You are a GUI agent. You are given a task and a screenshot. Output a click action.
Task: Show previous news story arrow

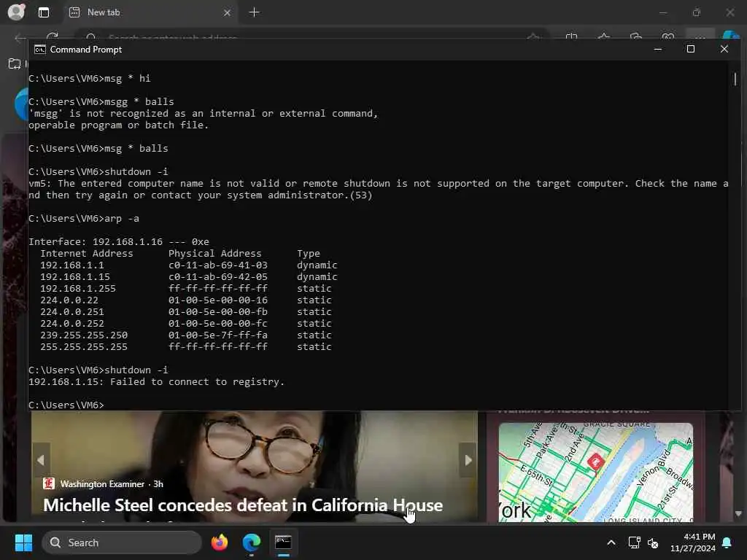click(41, 460)
